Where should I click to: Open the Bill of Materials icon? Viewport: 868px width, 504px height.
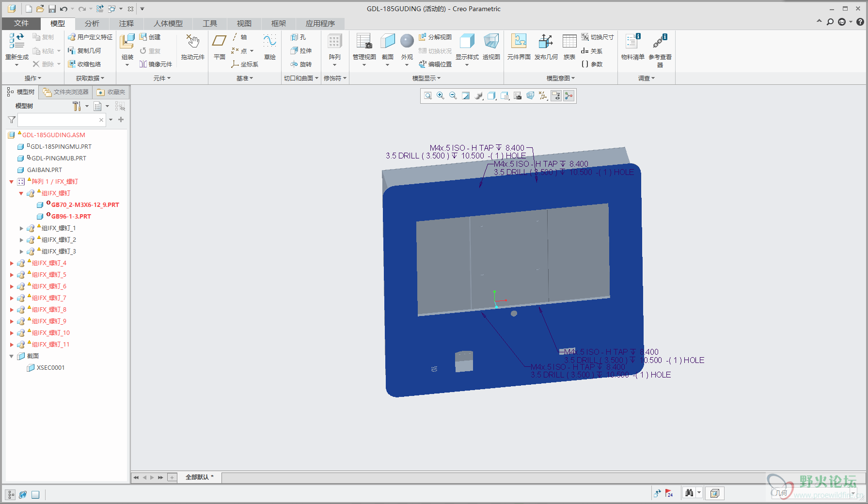[x=632, y=42]
